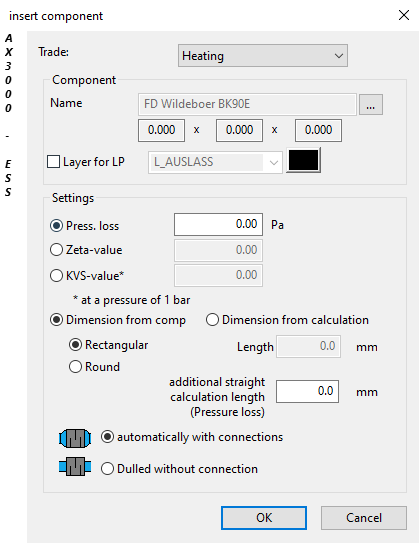Open component browser with ellipsis button
Image resolution: width=420 pixels, height=544 pixels.
[370, 104]
